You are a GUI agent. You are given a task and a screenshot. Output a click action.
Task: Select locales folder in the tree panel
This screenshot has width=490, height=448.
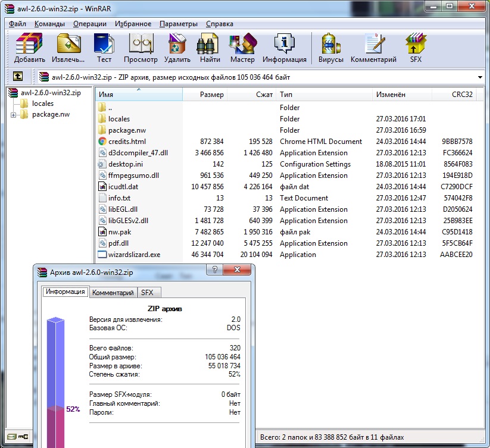click(x=43, y=104)
